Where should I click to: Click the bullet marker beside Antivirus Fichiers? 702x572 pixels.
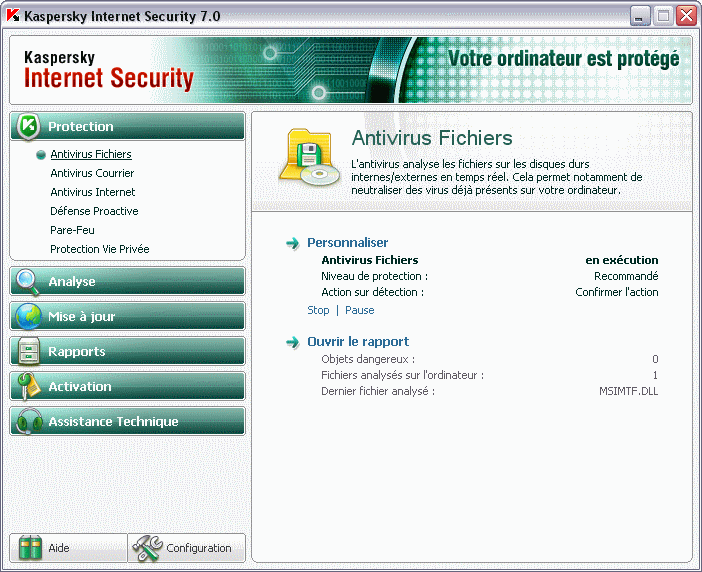(x=41, y=155)
